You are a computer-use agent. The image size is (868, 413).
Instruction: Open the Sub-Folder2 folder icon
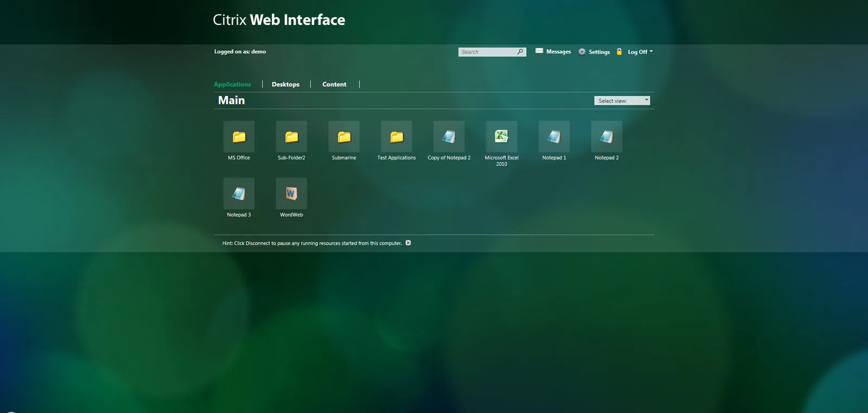(x=291, y=137)
